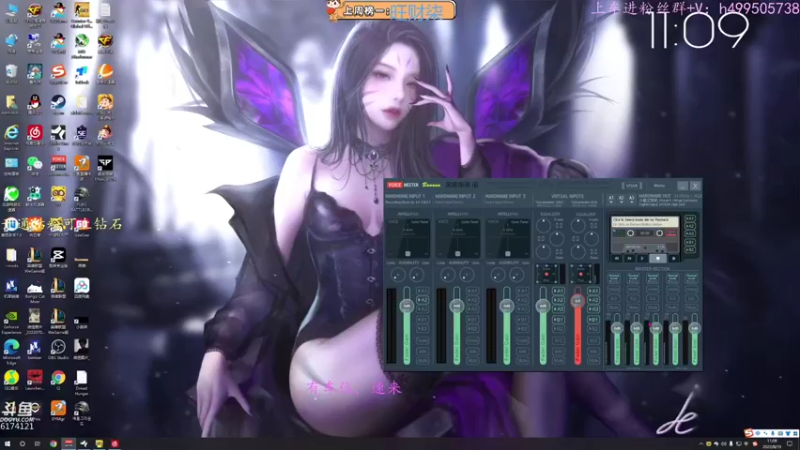Click cassette display to select audio file
The image size is (800, 450).
click(645, 222)
